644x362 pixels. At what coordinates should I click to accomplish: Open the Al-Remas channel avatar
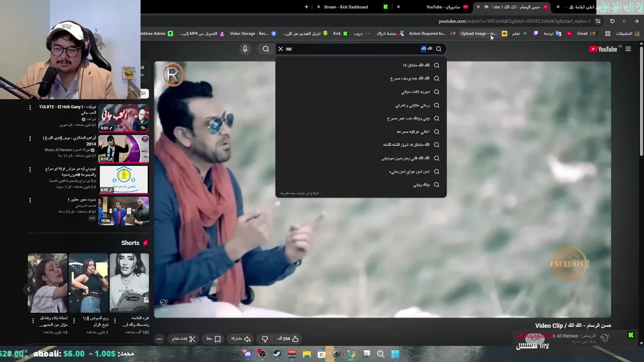605,338
